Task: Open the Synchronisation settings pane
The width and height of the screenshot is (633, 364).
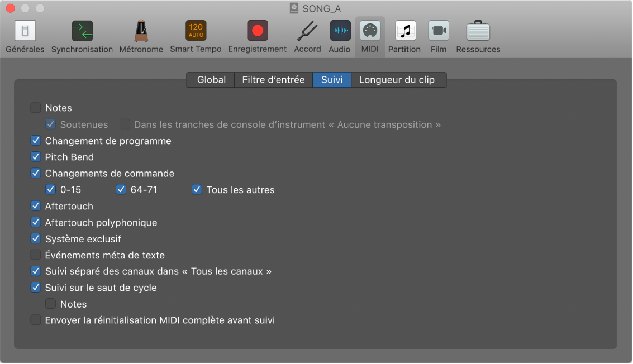Action: click(82, 37)
